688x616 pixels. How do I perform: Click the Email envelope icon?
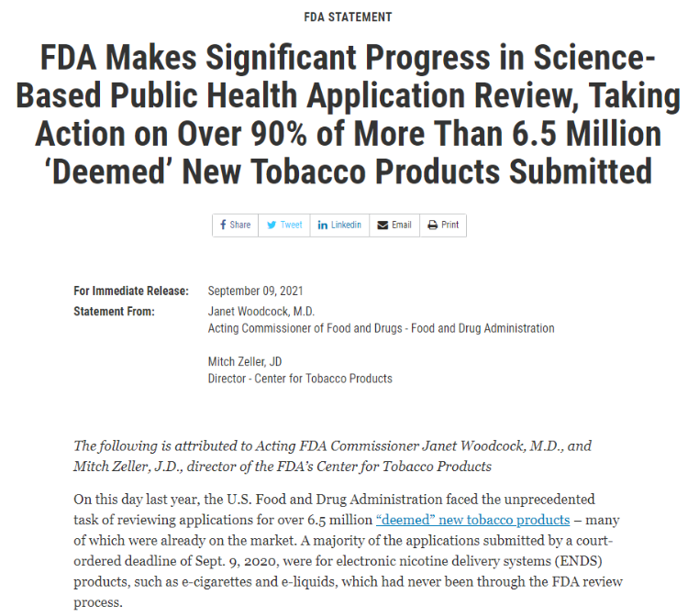pos(383,225)
